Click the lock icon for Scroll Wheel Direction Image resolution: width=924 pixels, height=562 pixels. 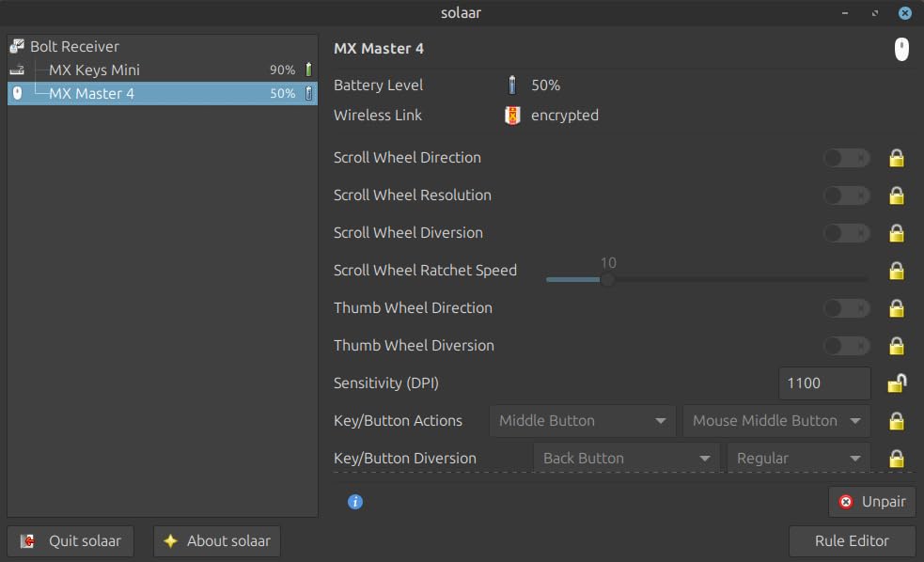click(x=896, y=158)
